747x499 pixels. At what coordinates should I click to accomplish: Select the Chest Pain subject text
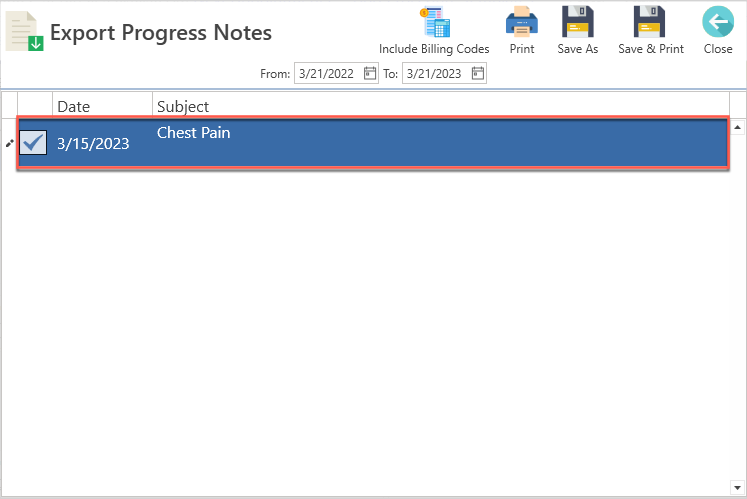tap(193, 132)
